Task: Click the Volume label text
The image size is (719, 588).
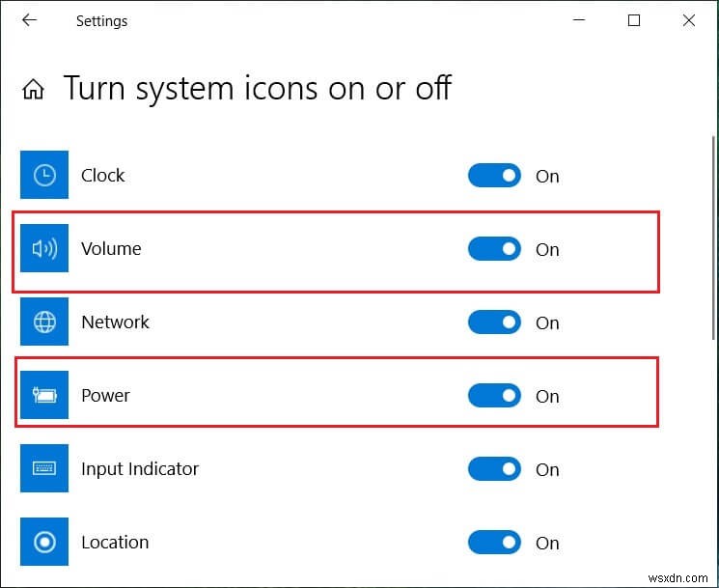Action: pos(111,249)
